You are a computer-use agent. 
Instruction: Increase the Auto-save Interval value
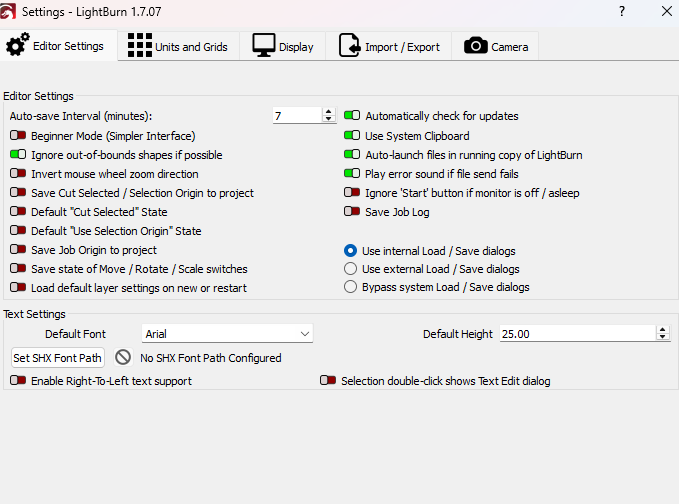[329, 112]
